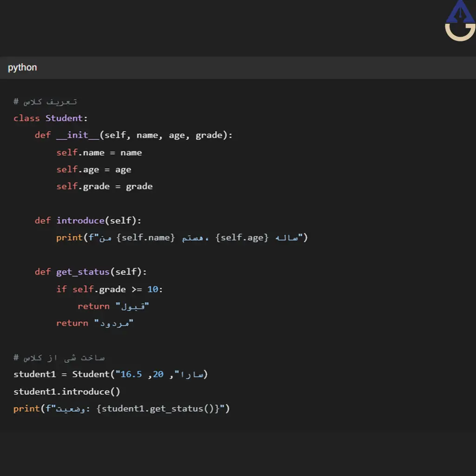Click the 'self.grade = grade' line
Image resolution: width=476 pixels, height=476 pixels.
click(x=105, y=186)
